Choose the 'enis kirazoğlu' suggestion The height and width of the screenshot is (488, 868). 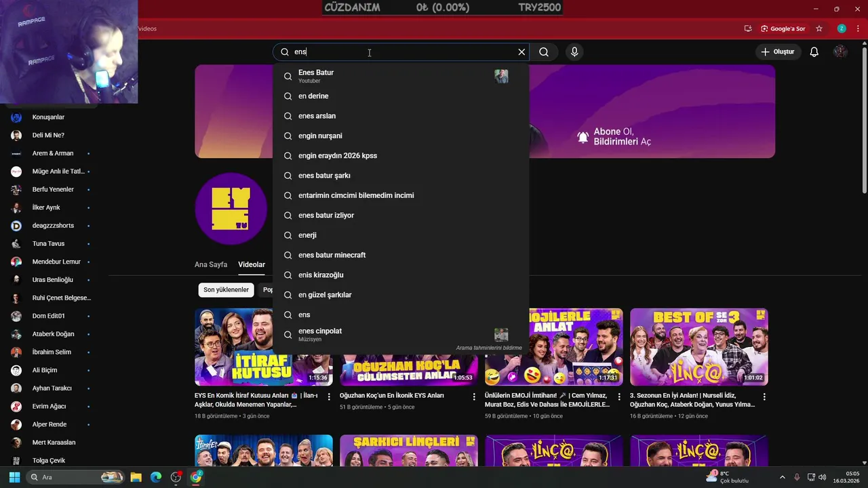click(x=401, y=275)
